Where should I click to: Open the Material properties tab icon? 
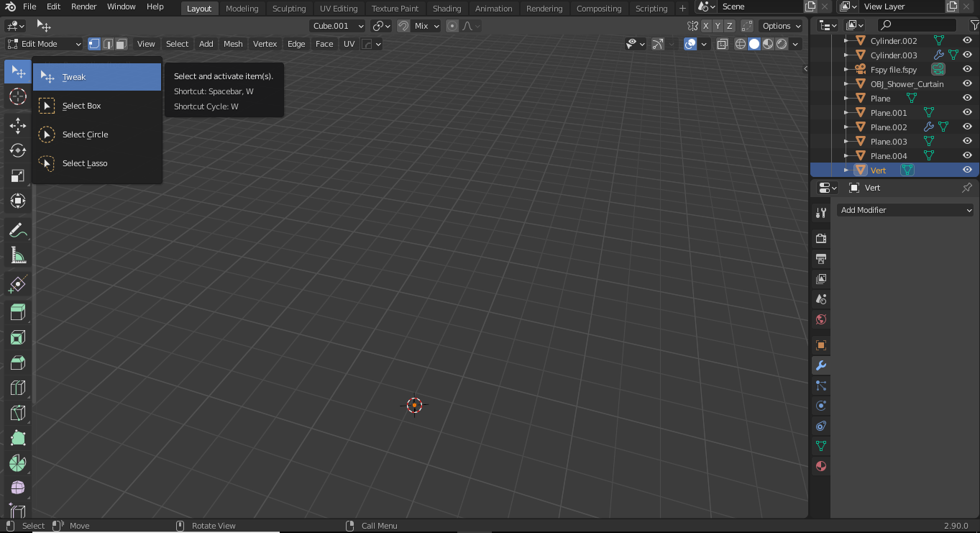tap(821, 466)
